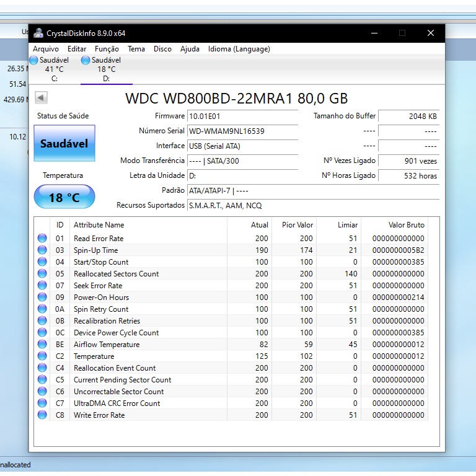Image resolution: width=476 pixels, height=476 pixels.
Task: Click status orb for Read Error Rate
Action: 42,238
